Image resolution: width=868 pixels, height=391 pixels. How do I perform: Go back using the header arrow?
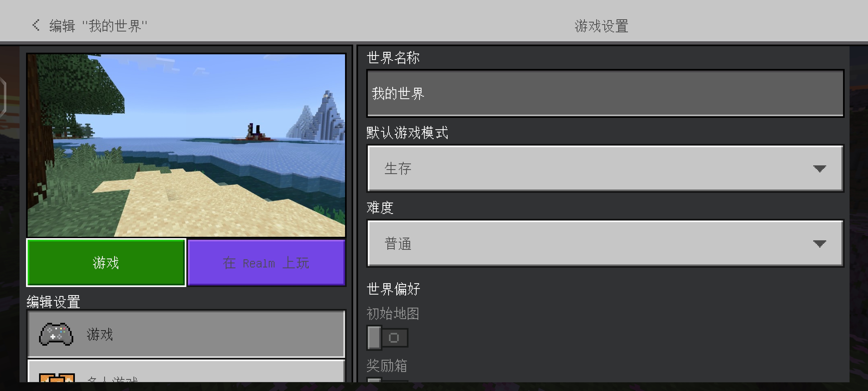[x=36, y=25]
